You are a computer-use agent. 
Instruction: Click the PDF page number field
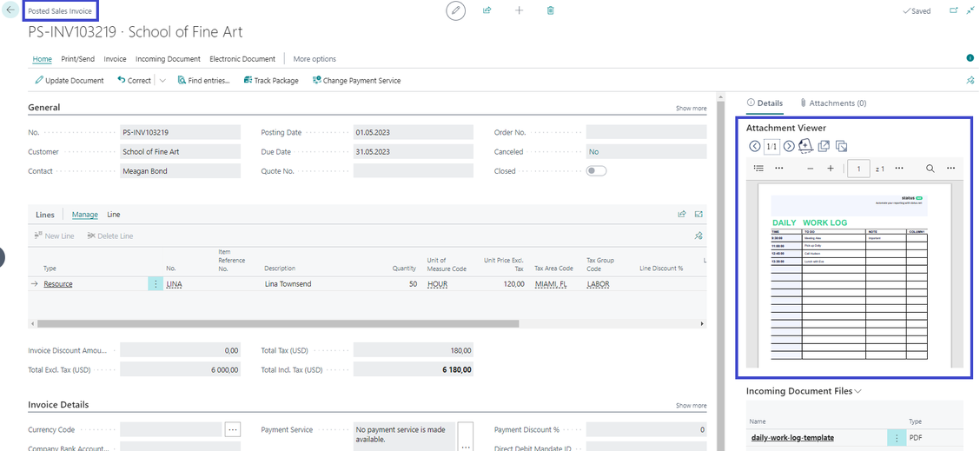[x=858, y=169]
